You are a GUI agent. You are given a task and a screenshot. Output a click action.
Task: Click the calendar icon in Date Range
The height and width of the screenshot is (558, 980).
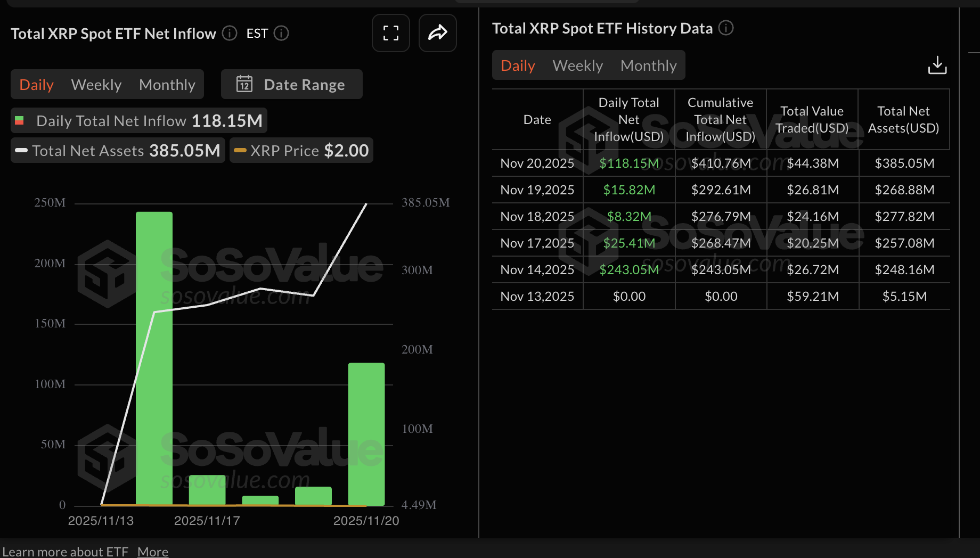pos(244,84)
